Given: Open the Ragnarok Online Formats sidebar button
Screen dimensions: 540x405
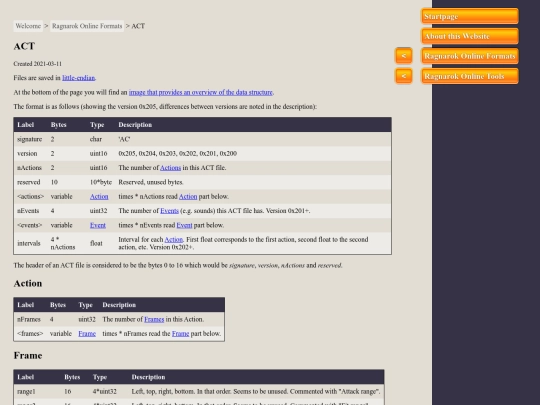Looking at the screenshot, I should click(x=470, y=56).
